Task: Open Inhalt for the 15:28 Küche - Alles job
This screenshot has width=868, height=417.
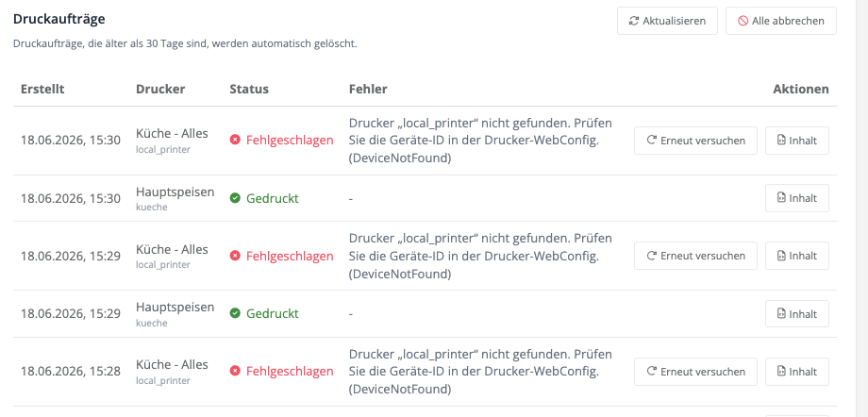Action: [797, 371]
